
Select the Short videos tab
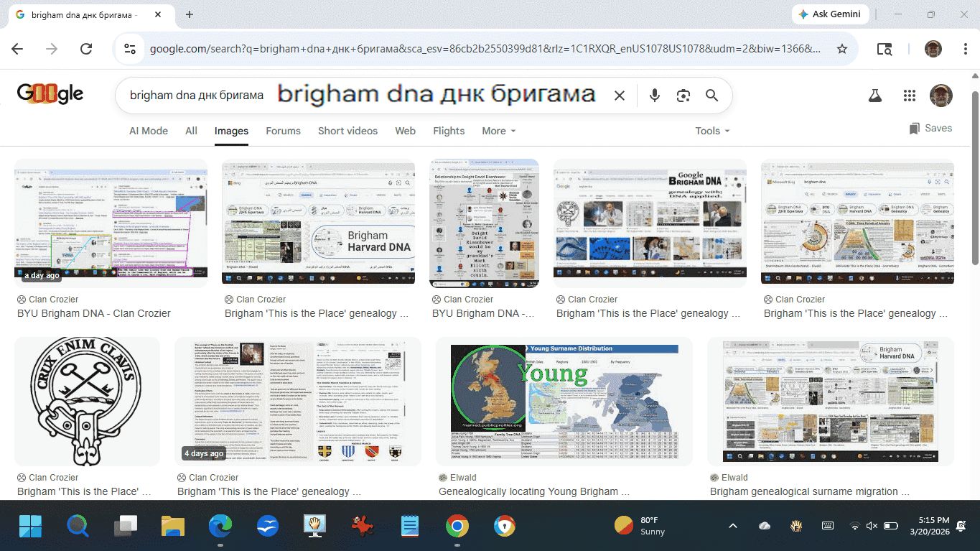pos(347,131)
